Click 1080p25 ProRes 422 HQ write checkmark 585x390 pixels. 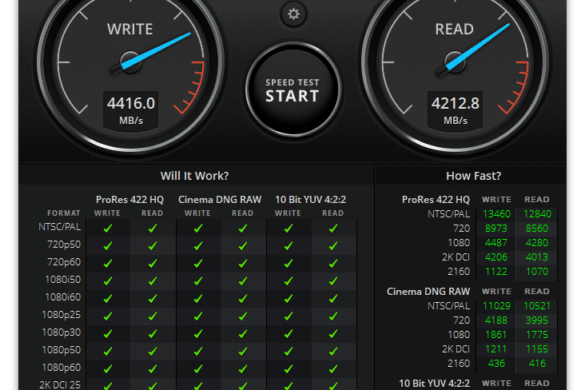[x=108, y=316]
